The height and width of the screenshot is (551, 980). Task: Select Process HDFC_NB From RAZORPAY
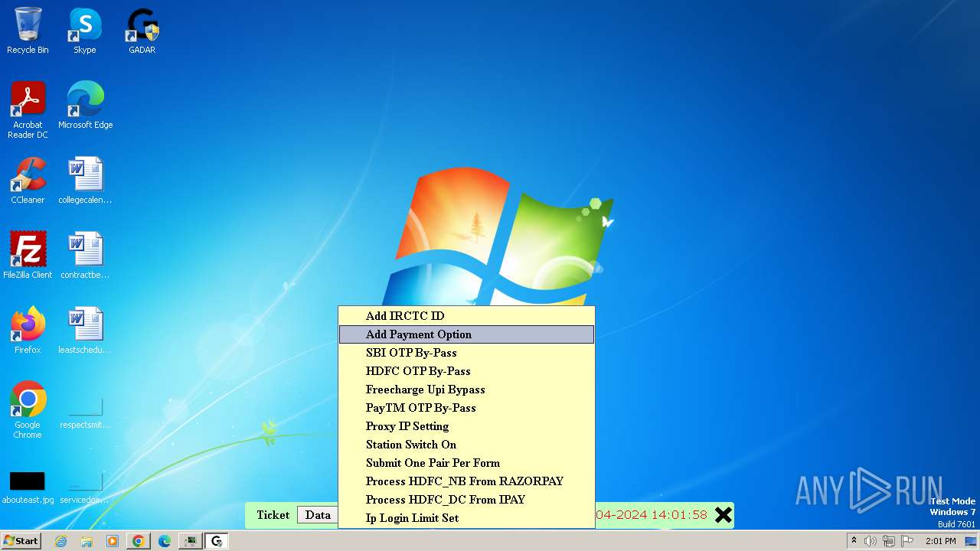[466, 481]
